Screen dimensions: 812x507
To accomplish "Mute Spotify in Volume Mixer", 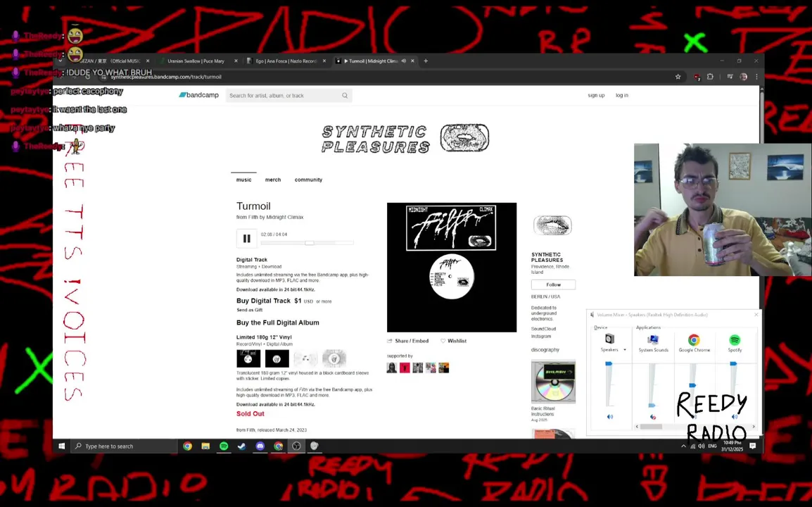I will point(734,417).
